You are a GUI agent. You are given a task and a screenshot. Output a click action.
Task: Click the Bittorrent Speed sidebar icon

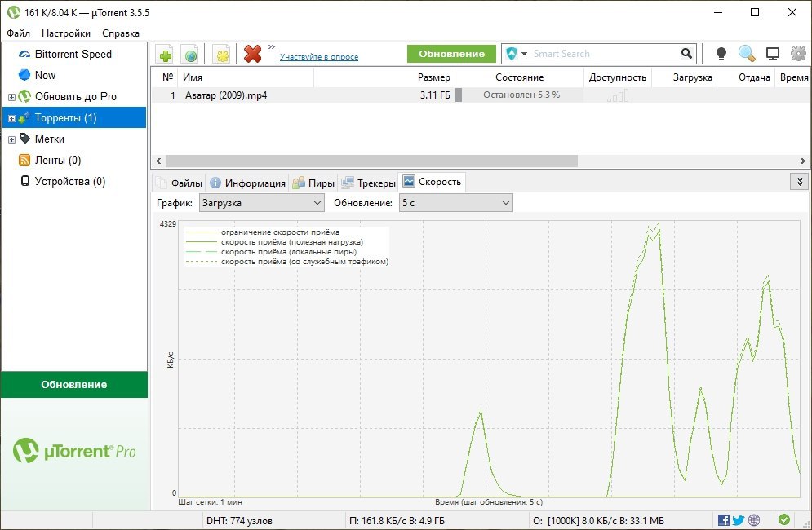tap(24, 55)
